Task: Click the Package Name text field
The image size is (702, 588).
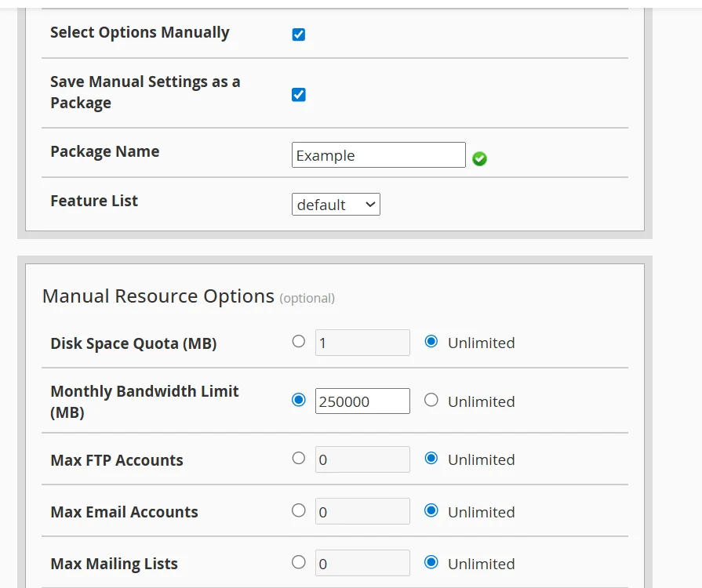Action: coord(379,155)
